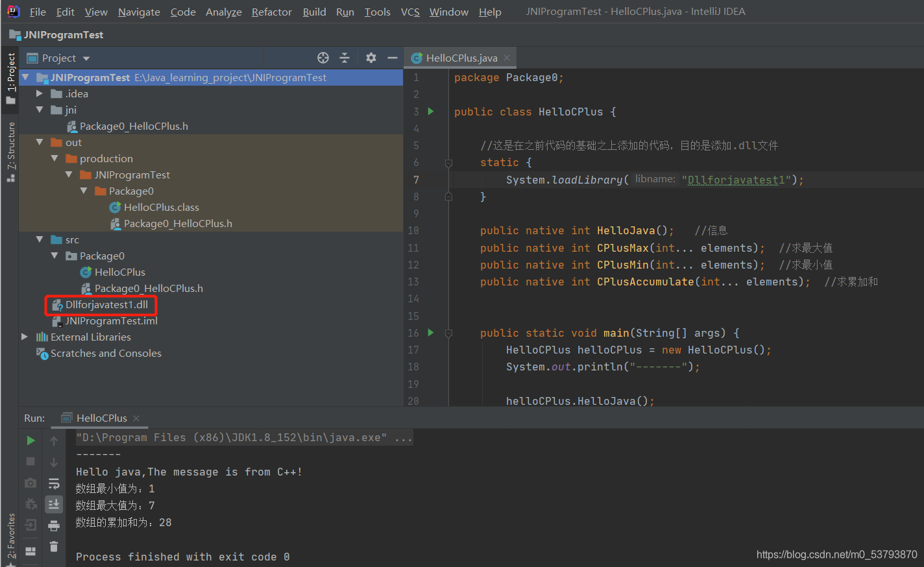Open the VCS menu

pyautogui.click(x=410, y=12)
